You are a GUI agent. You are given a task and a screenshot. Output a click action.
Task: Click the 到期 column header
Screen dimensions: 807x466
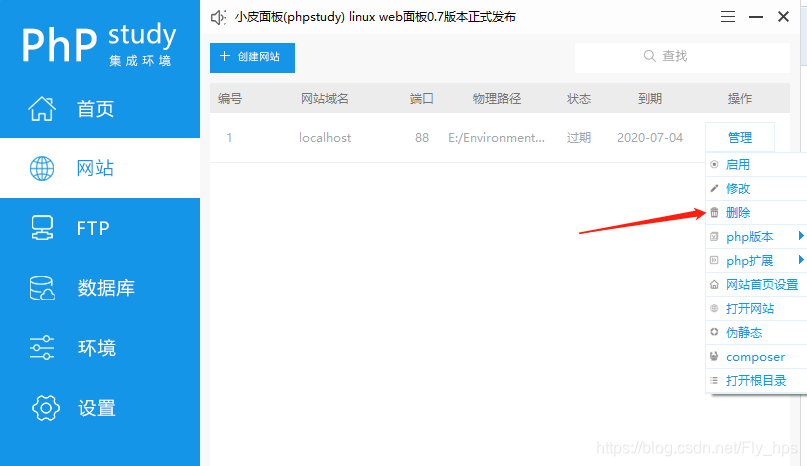650,98
